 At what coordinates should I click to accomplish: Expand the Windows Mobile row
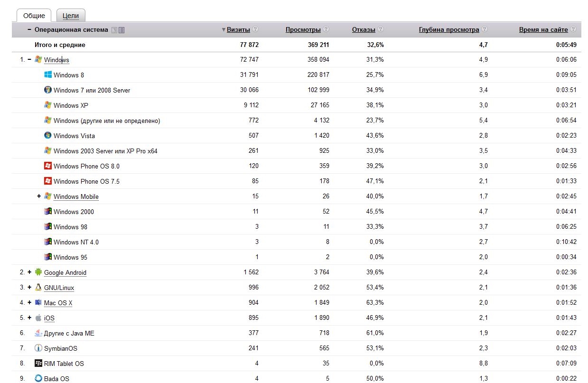pyautogui.click(x=39, y=196)
